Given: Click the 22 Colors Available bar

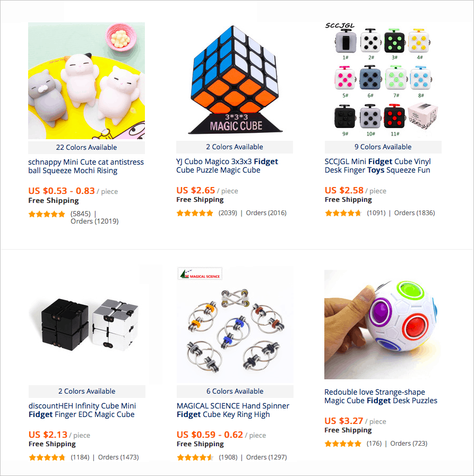Looking at the screenshot, I should pos(87,148).
